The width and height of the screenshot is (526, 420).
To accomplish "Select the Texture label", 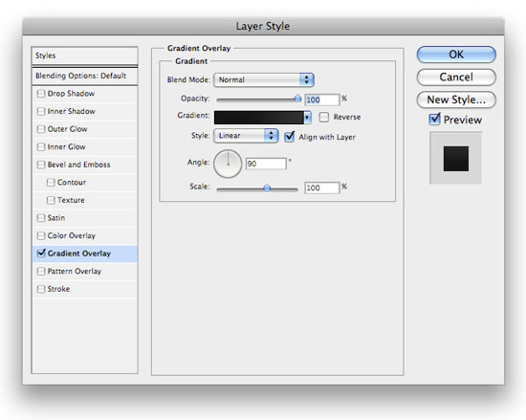I will [x=71, y=200].
